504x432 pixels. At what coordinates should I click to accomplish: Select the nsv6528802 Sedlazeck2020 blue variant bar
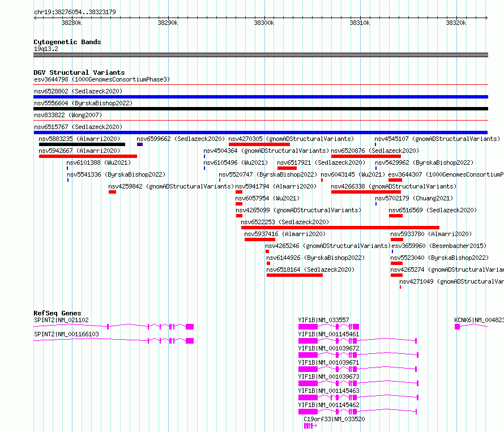pyautogui.click(x=260, y=97)
